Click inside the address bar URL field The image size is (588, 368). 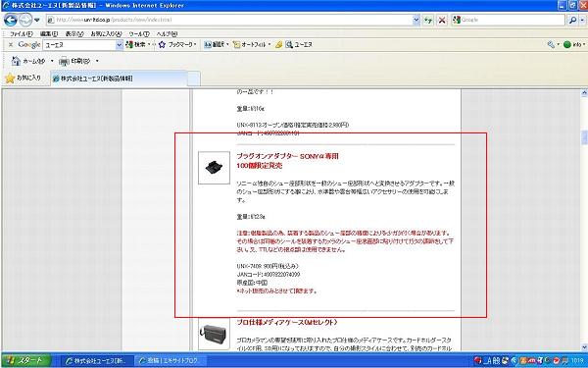(x=228, y=20)
